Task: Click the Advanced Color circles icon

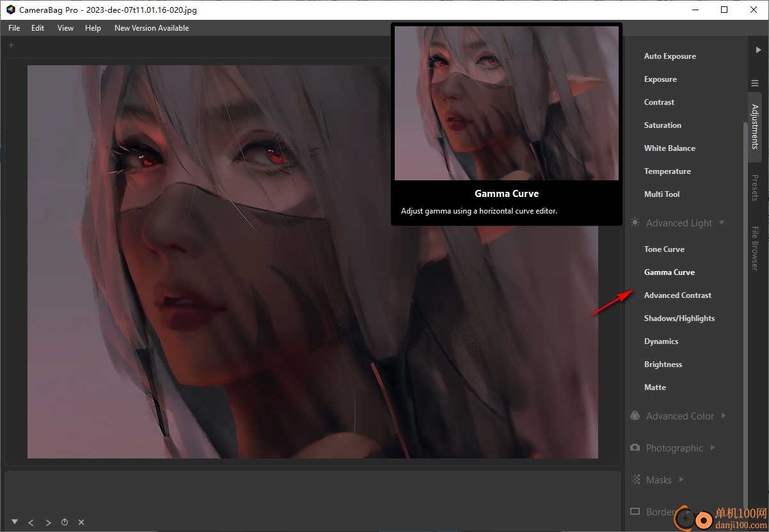Action: coord(635,416)
